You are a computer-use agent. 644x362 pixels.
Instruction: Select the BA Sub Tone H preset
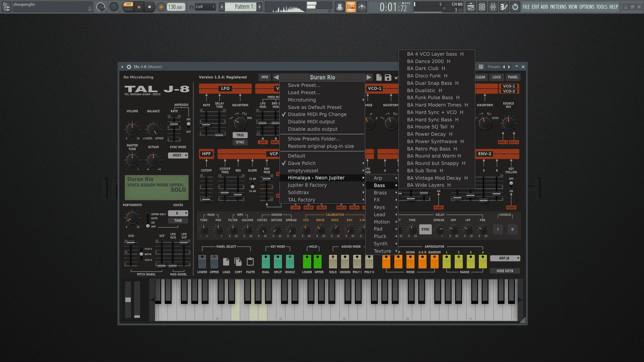point(437,171)
